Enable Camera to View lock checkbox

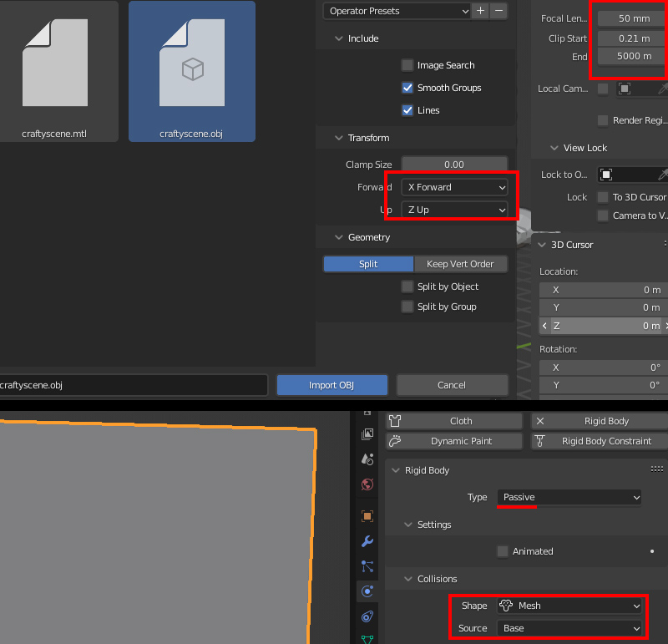[x=603, y=216]
